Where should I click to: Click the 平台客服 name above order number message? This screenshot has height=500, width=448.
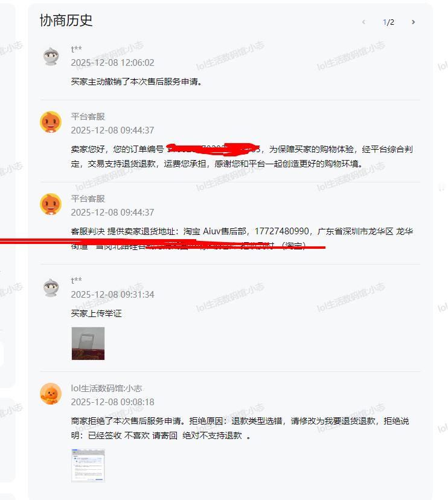pos(88,117)
